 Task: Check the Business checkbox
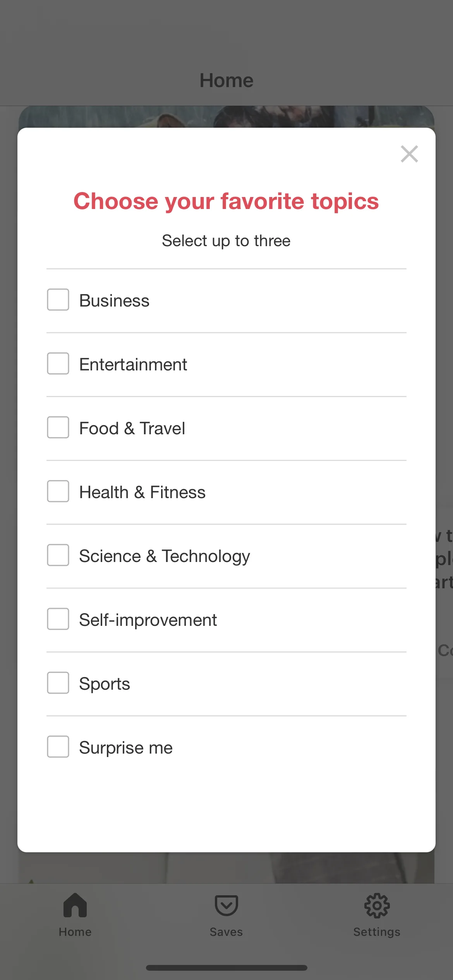[58, 300]
